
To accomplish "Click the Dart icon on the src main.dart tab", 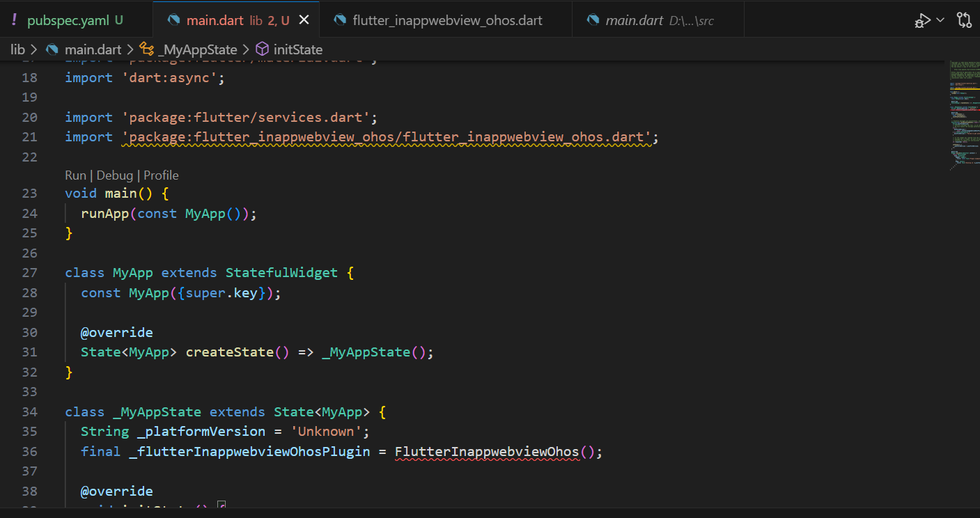I will pos(593,20).
